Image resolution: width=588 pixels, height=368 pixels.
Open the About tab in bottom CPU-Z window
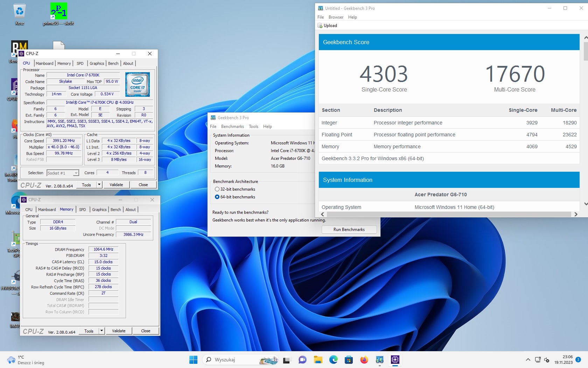[131, 210]
